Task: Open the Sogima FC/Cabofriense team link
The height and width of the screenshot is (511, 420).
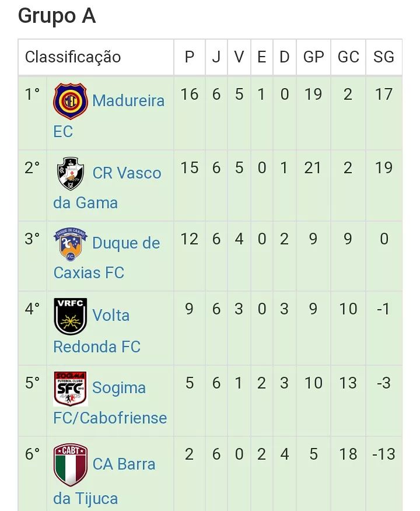Action: pos(118,388)
